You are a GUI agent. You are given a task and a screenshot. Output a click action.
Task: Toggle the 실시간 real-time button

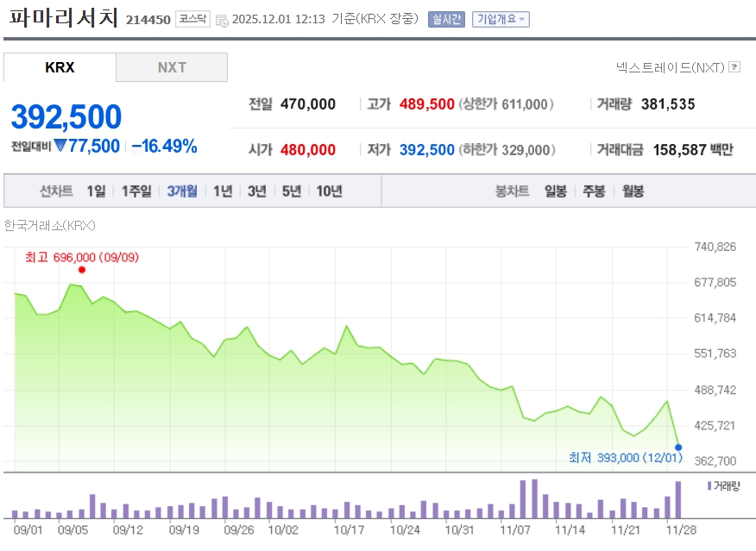(x=446, y=19)
